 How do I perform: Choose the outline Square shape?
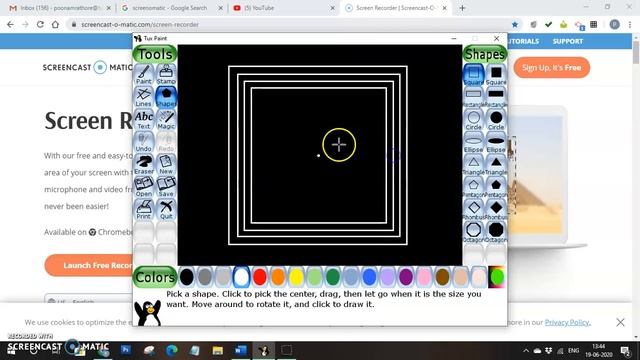(473, 75)
